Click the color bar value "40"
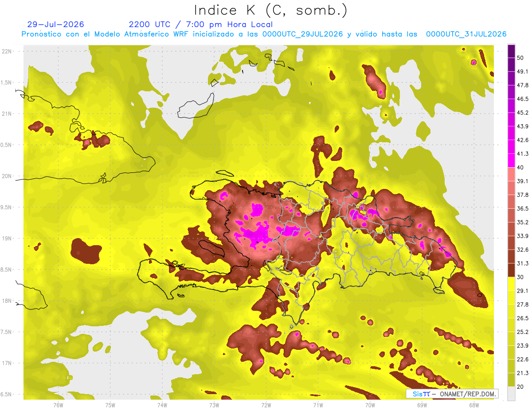This screenshot has width=532, height=411. pyautogui.click(x=520, y=167)
